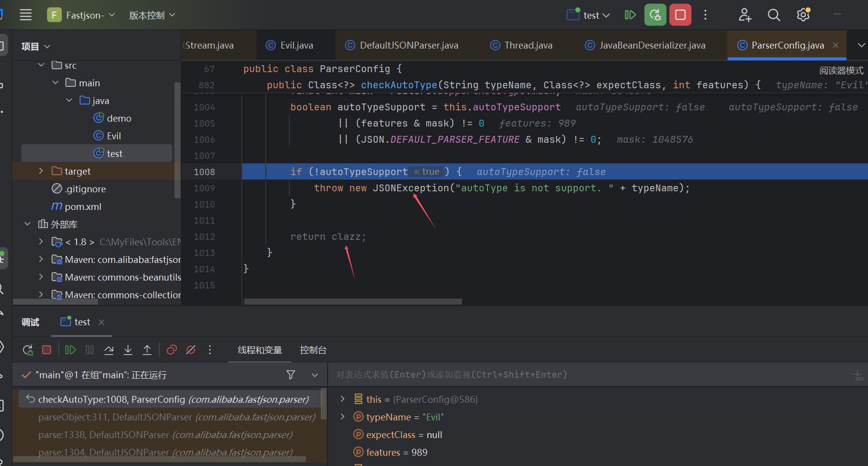This screenshot has width=868, height=466.
Task: Collapse the src folder
Action: click(41, 65)
